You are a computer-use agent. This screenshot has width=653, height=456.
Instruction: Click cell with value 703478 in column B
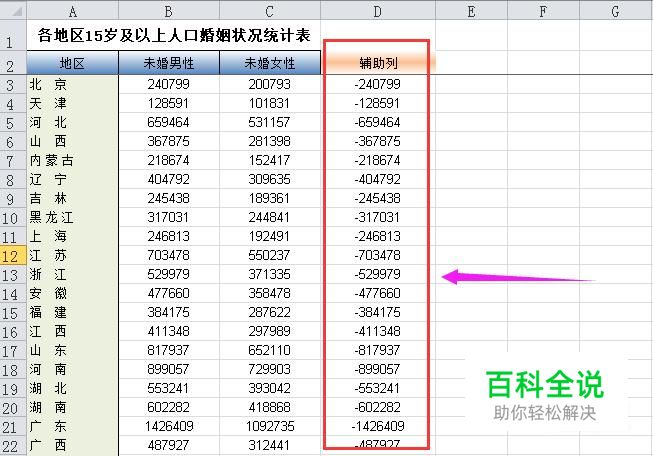tap(169, 256)
